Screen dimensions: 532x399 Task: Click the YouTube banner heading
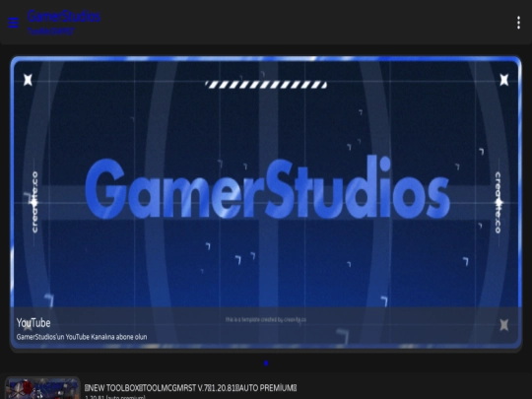pyautogui.click(x=33, y=323)
